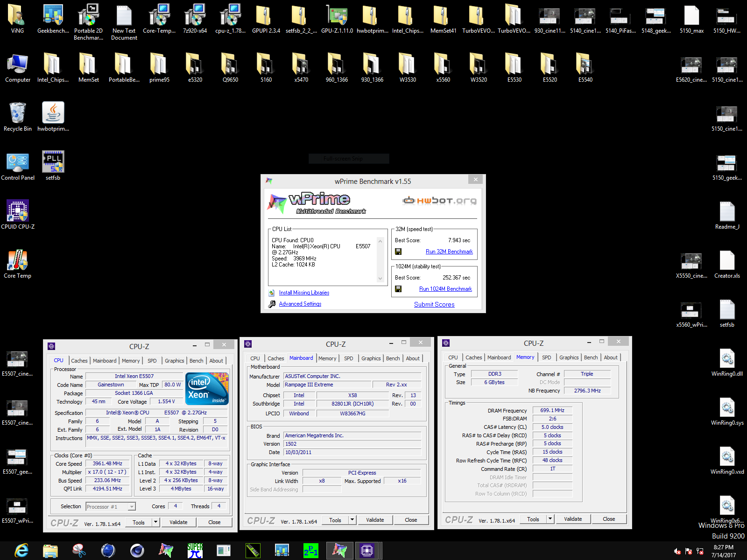The width and height of the screenshot is (747, 560).
Task: Open the Core Temp desktop shortcut
Action: 18,264
